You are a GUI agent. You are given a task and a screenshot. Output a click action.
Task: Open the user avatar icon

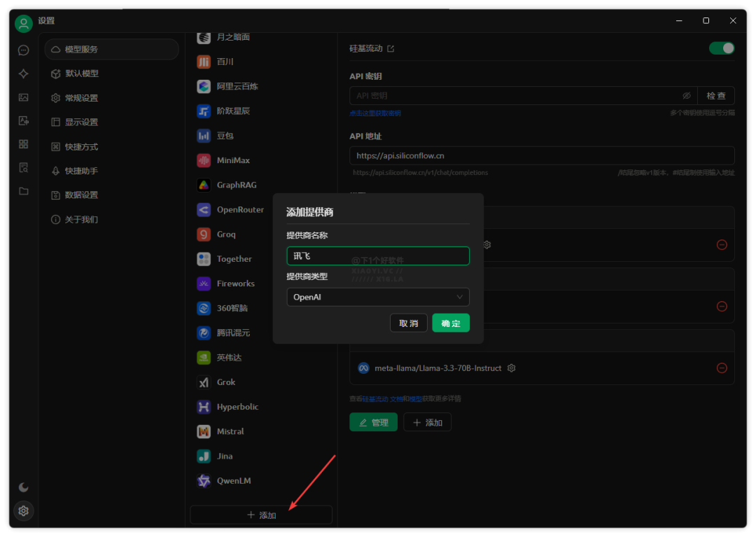[24, 23]
